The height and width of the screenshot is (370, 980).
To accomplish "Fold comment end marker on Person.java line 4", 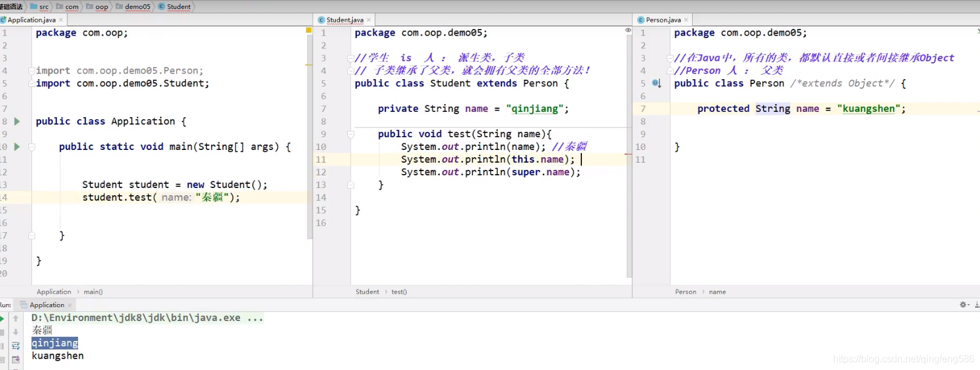I will (x=670, y=71).
